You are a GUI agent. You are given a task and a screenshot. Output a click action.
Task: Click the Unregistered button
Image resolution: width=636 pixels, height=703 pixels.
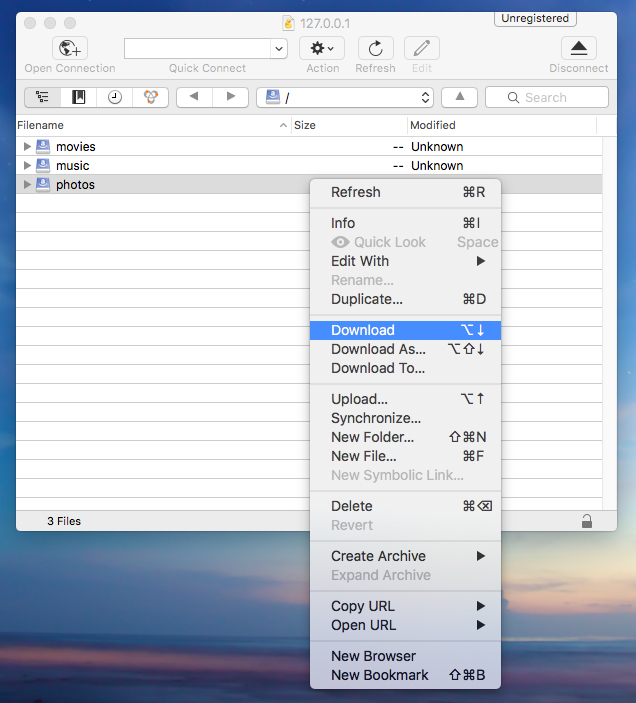pos(535,18)
